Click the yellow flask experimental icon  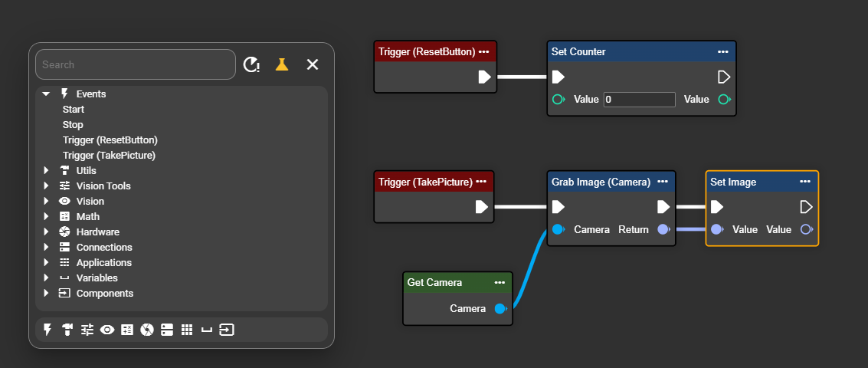[x=282, y=64]
